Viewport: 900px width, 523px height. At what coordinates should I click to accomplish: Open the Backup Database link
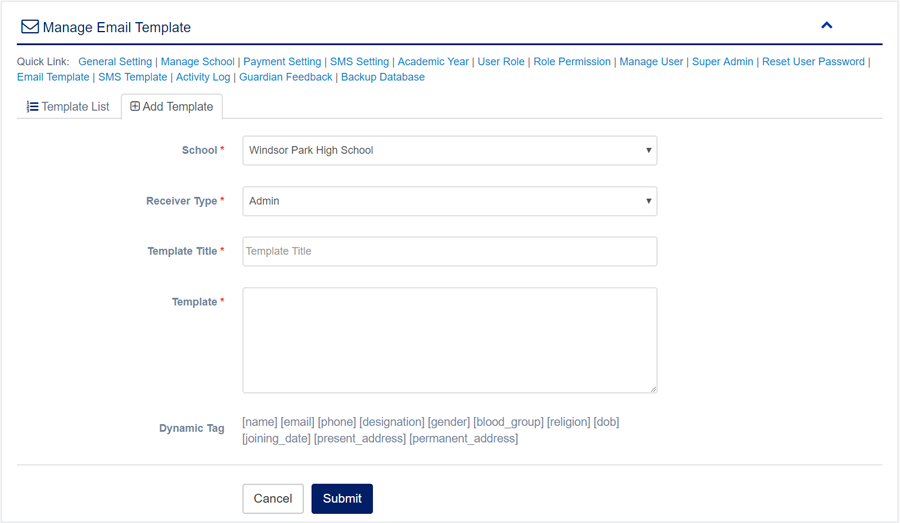383,77
